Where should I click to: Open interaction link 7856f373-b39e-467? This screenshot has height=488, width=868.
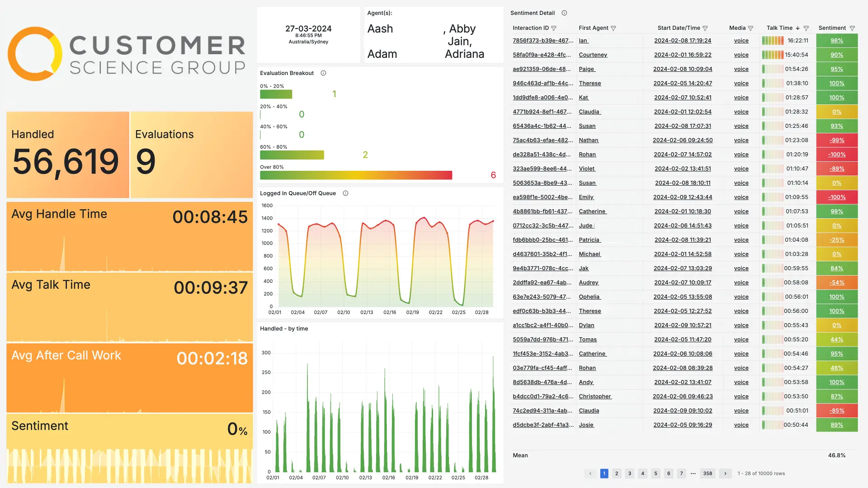(542, 41)
